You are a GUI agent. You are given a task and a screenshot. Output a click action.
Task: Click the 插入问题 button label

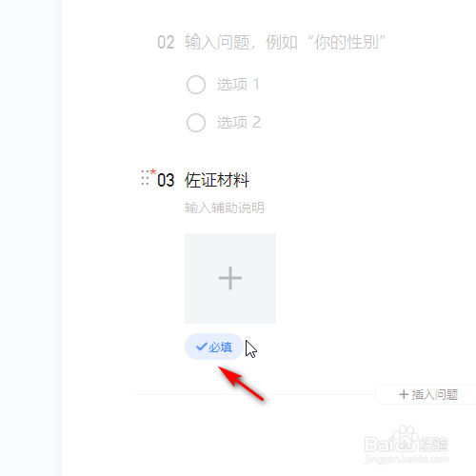click(x=435, y=395)
